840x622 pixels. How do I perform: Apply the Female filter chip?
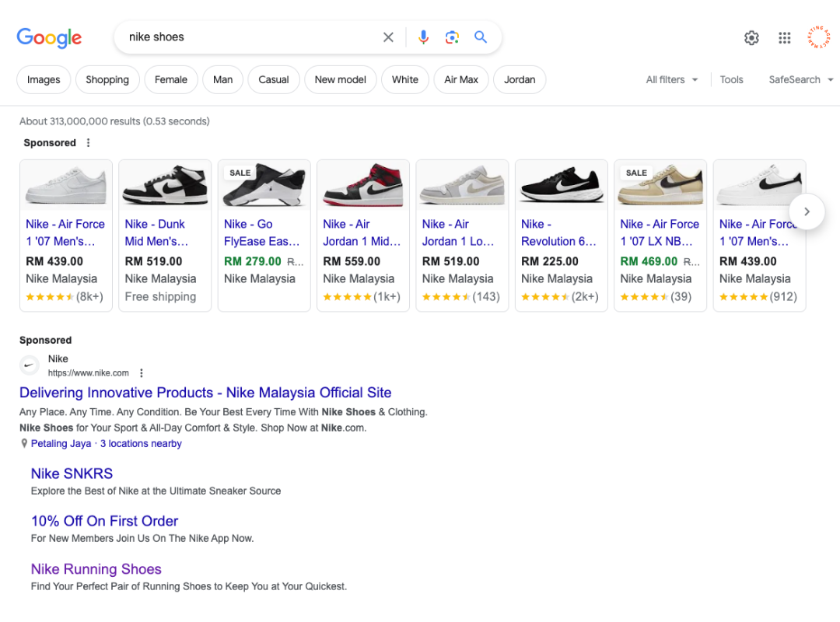(171, 80)
